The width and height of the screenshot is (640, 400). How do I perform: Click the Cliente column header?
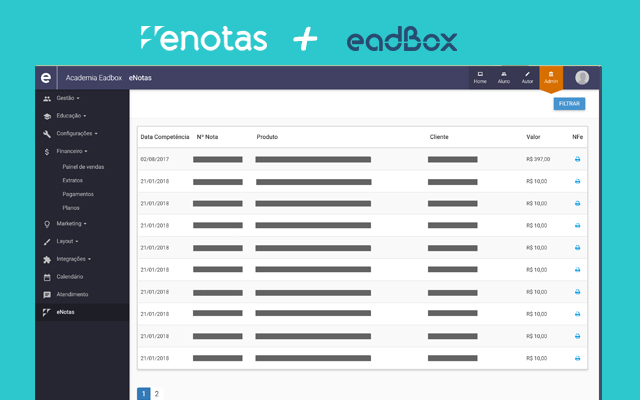click(439, 137)
